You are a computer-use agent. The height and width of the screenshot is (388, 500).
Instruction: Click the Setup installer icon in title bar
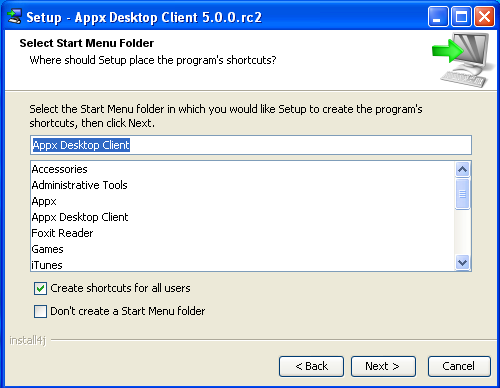[x=14, y=16]
